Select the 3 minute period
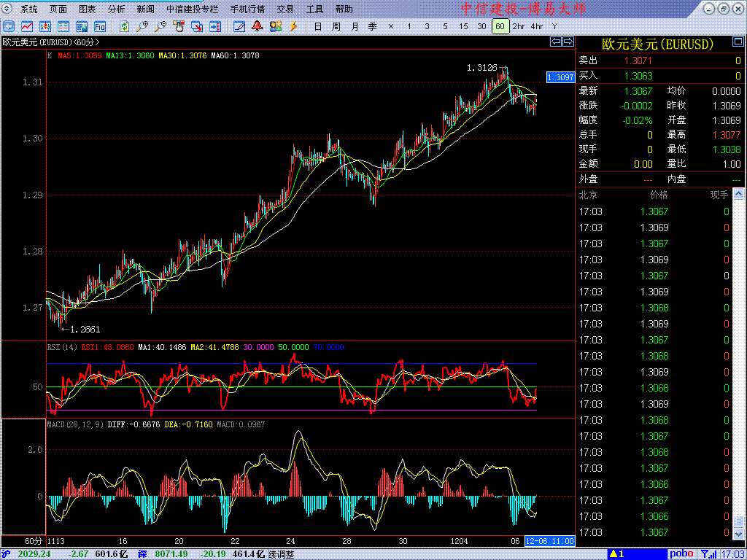747x560 pixels. pos(427,27)
